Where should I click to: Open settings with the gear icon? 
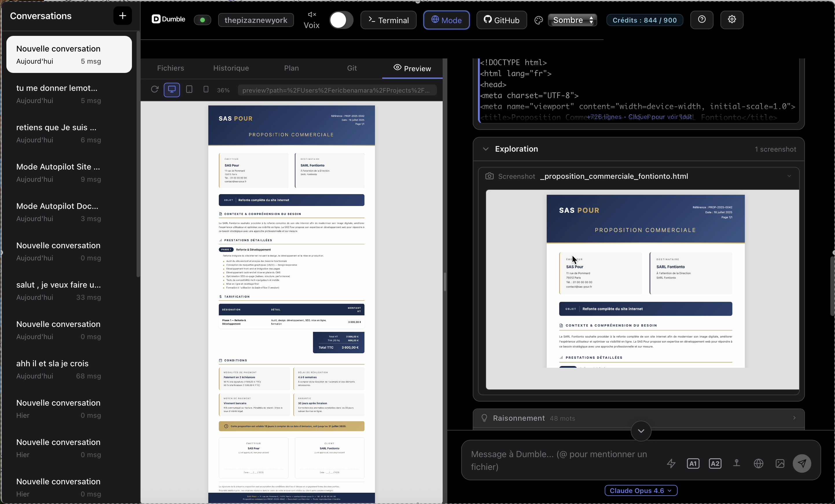click(732, 20)
